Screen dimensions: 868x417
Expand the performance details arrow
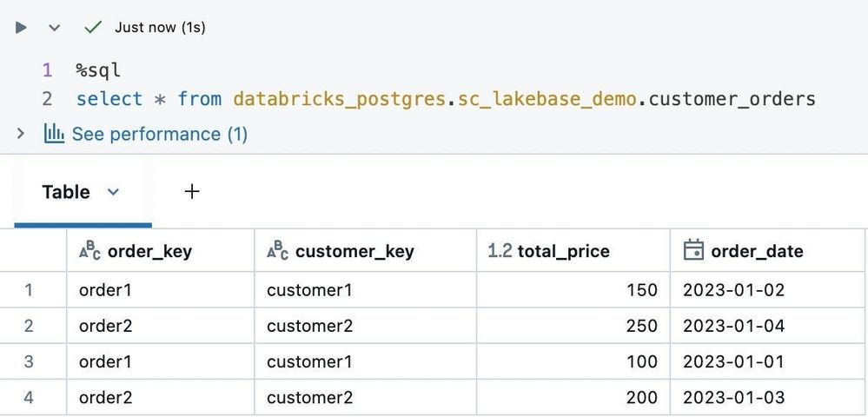click(21, 134)
